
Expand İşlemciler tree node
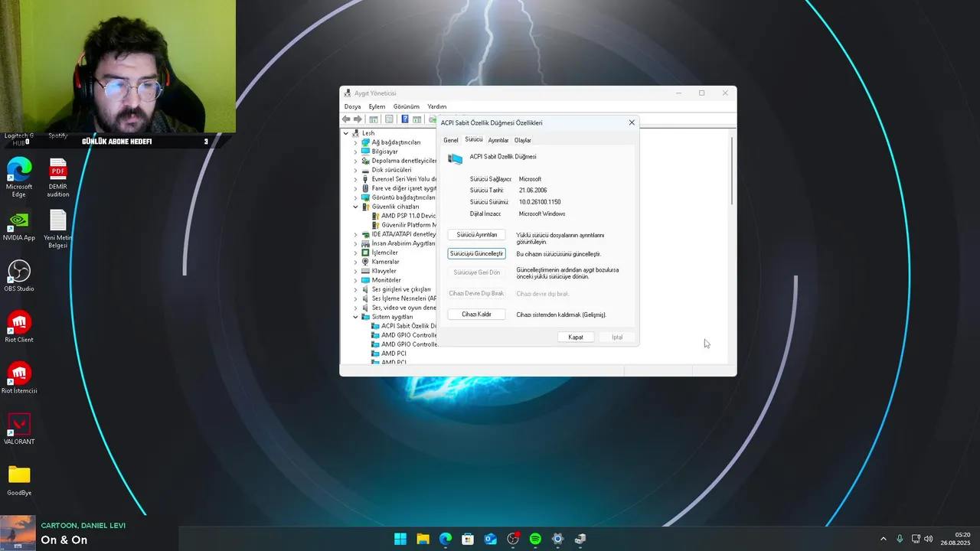[356, 253]
